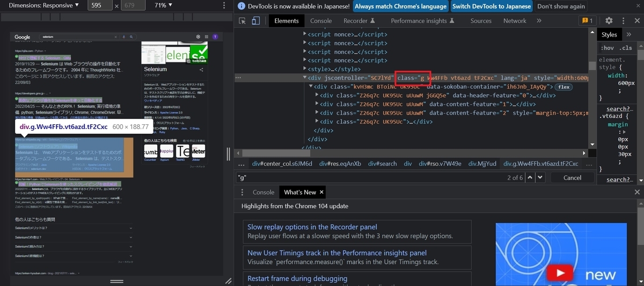Click the Google logo in preview

point(22,37)
